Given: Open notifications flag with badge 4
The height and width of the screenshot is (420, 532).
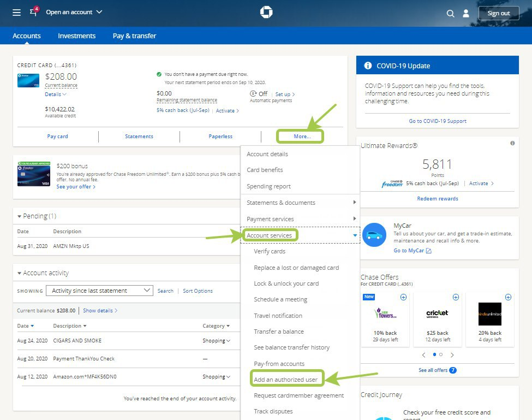Looking at the screenshot, I should point(34,11).
